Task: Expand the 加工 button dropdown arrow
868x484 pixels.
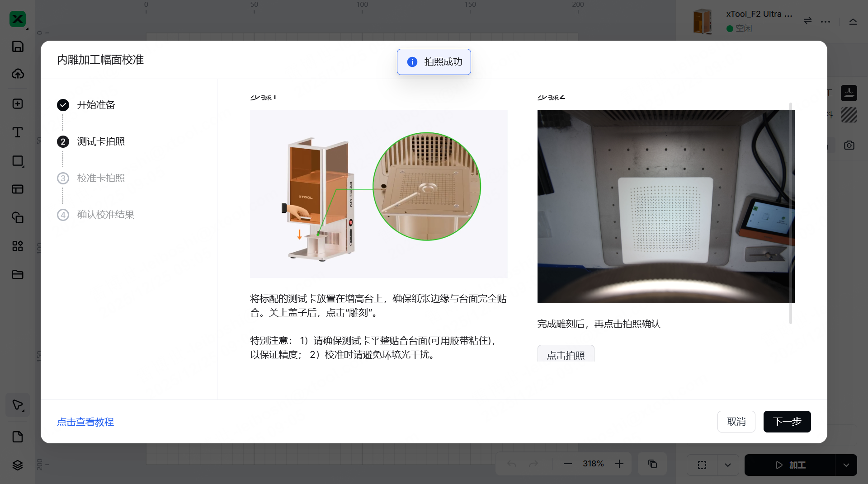Action: (x=846, y=465)
